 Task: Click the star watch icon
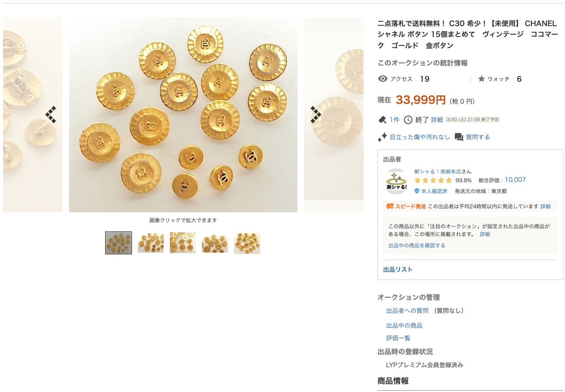pyautogui.click(x=481, y=79)
